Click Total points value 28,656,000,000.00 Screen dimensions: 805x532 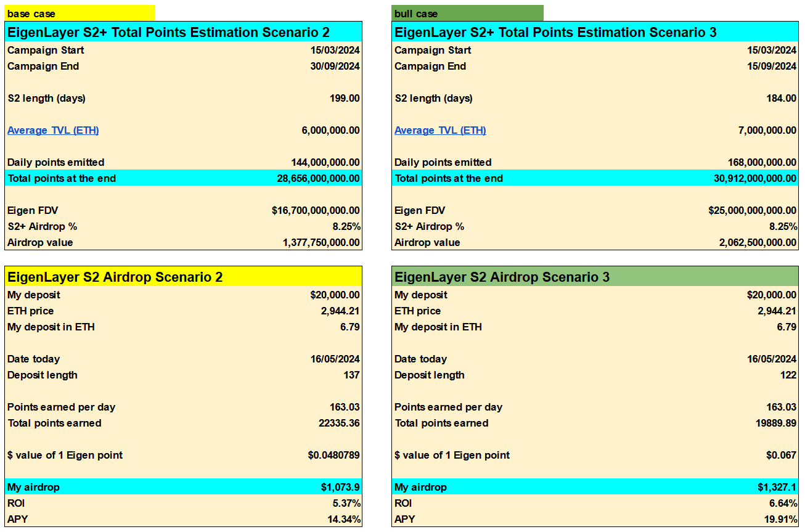point(319,178)
